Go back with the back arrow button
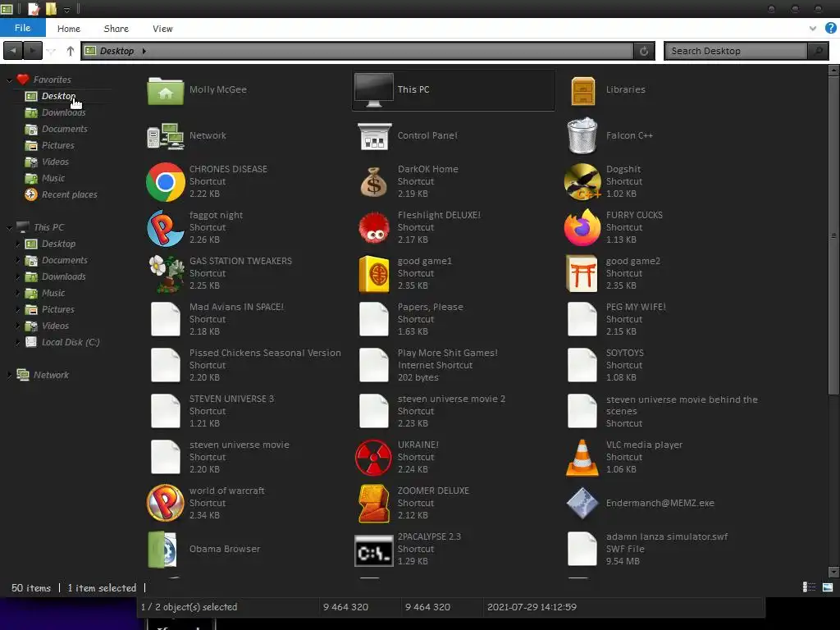The width and height of the screenshot is (840, 630). point(13,51)
